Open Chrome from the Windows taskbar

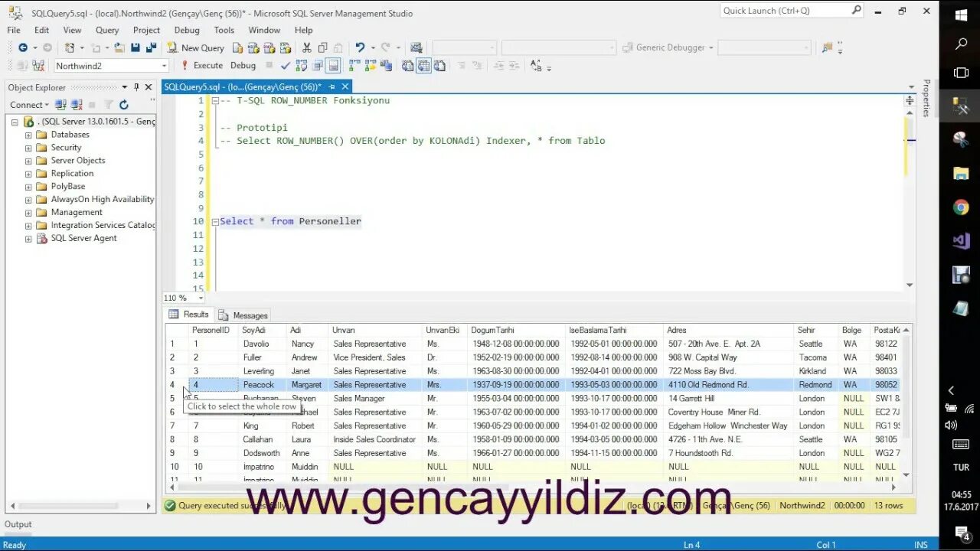[x=961, y=207]
